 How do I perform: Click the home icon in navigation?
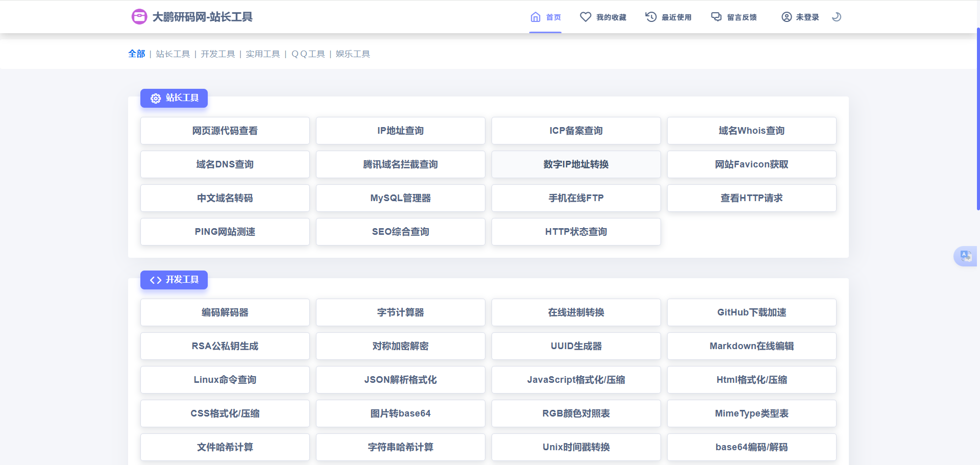535,17
